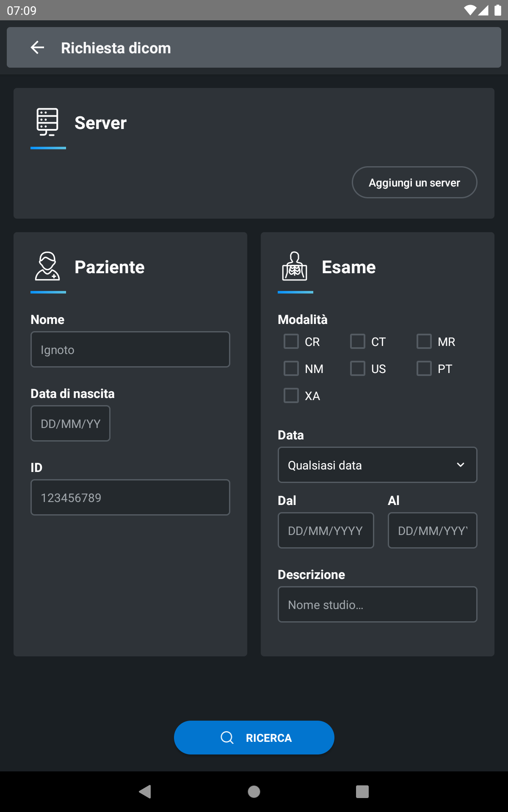Image resolution: width=508 pixels, height=812 pixels.
Task: Click the RICERCA search button
Action: click(x=254, y=738)
